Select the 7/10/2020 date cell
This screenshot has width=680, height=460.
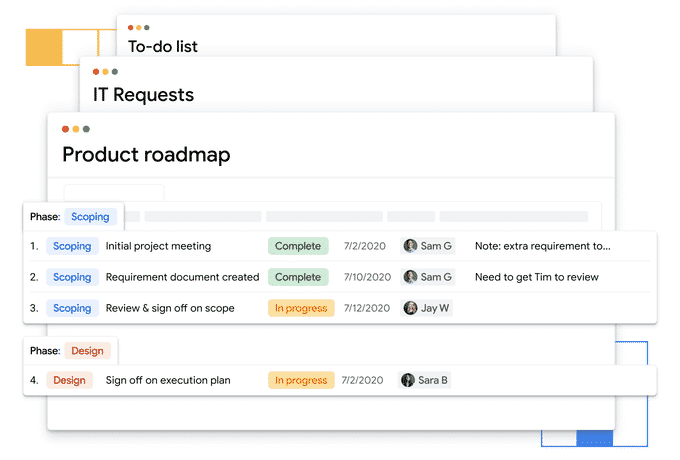point(364,277)
